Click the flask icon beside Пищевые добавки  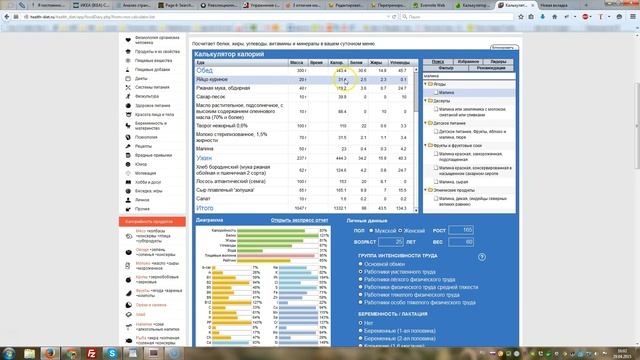128,69
